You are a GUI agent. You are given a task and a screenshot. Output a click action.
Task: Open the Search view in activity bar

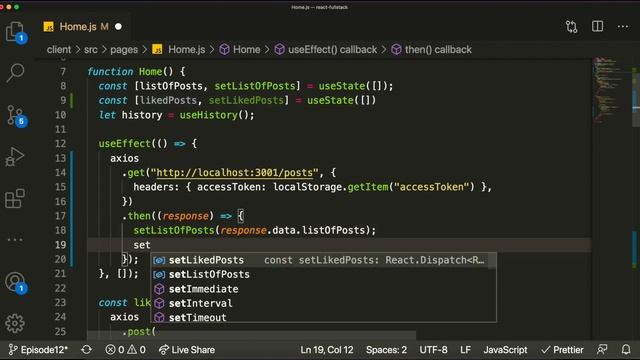pyautogui.click(x=15, y=73)
